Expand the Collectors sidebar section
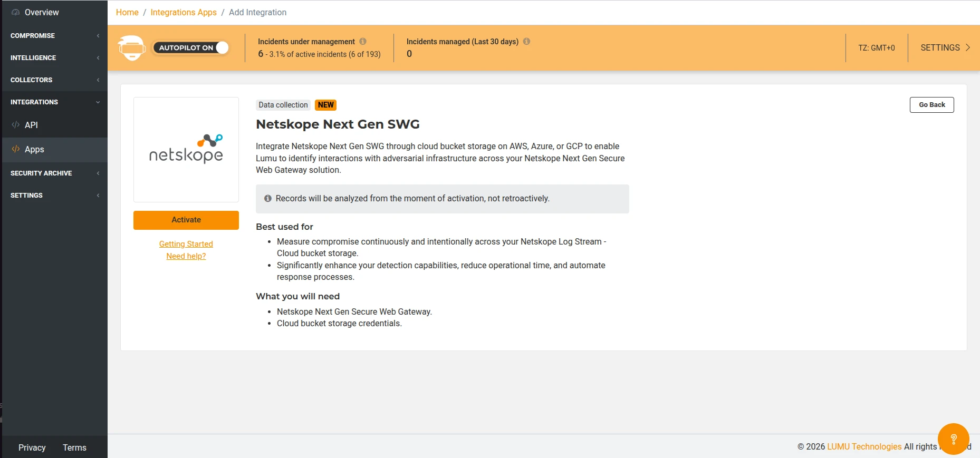 (x=54, y=80)
